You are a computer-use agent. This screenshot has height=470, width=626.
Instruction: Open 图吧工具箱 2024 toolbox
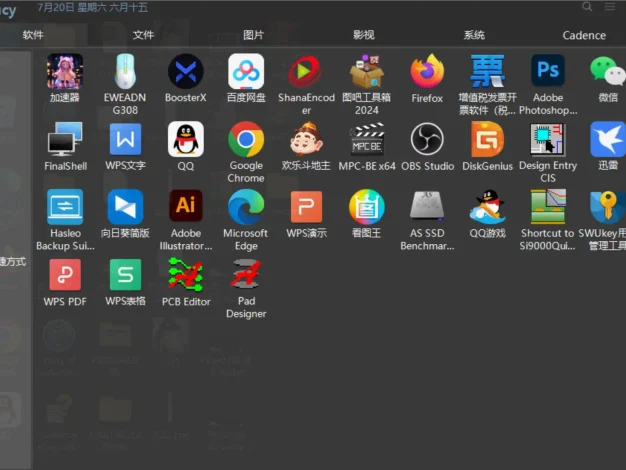(366, 71)
